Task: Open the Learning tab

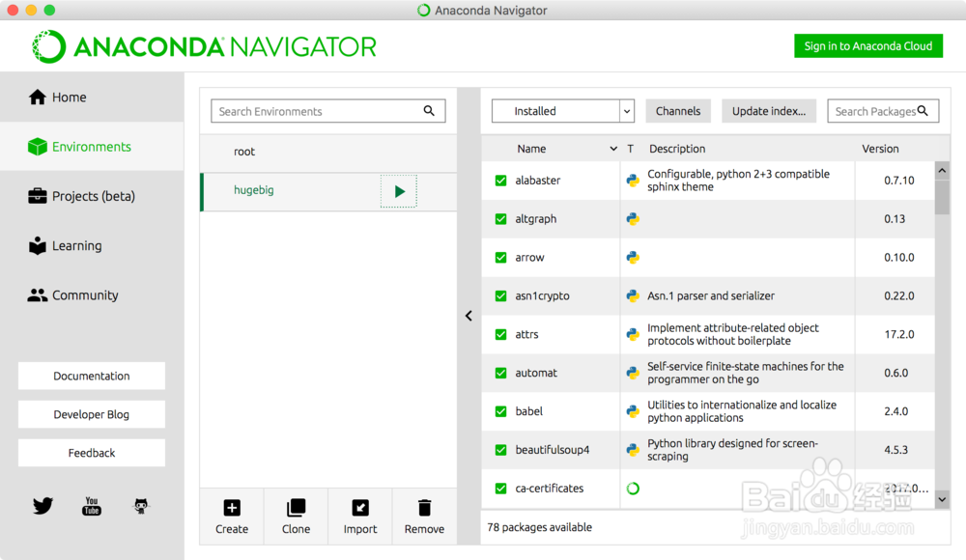Action: coord(76,246)
